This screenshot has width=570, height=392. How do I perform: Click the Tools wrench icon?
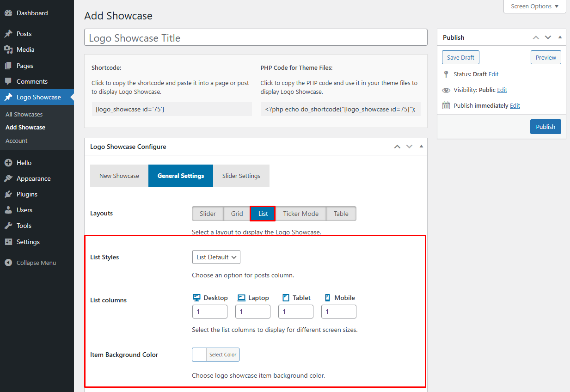tap(8, 226)
